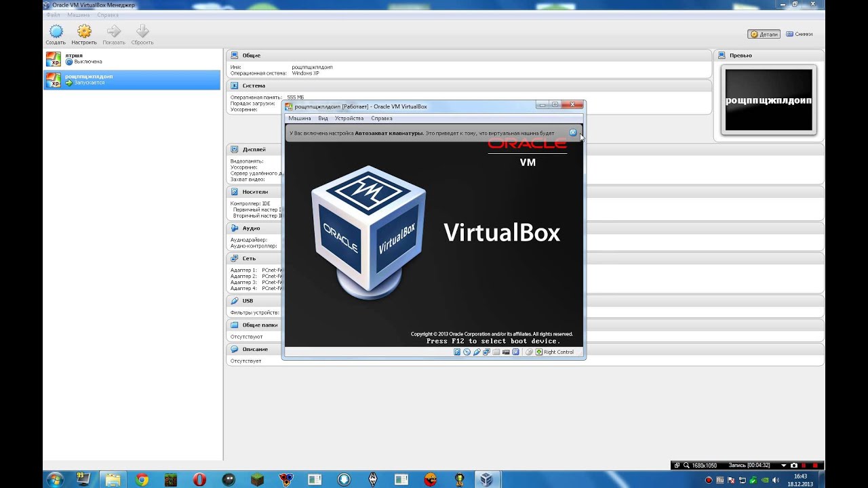Image resolution: width=868 pixels, height=488 pixels.
Task: Click VirtualBox cube icon in taskbar
Action: click(486, 479)
